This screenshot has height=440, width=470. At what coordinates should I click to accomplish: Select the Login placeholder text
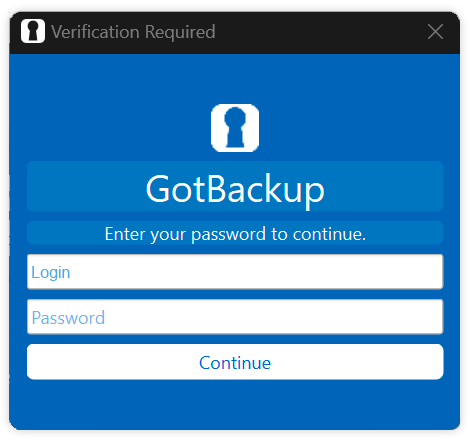pos(51,273)
